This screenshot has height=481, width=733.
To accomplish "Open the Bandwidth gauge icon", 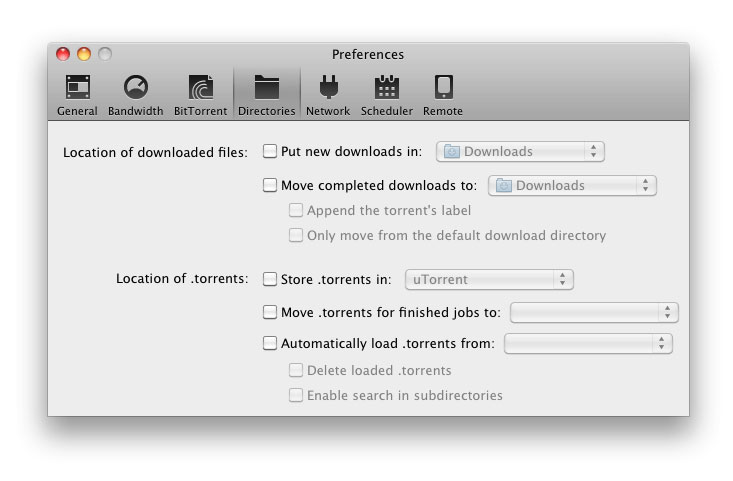I will (135, 87).
